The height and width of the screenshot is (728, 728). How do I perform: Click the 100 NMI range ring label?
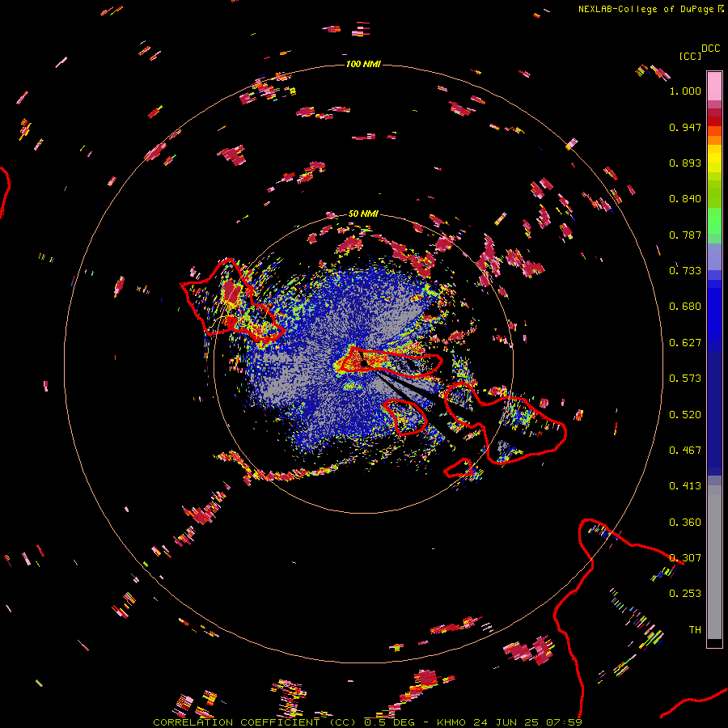(363, 64)
